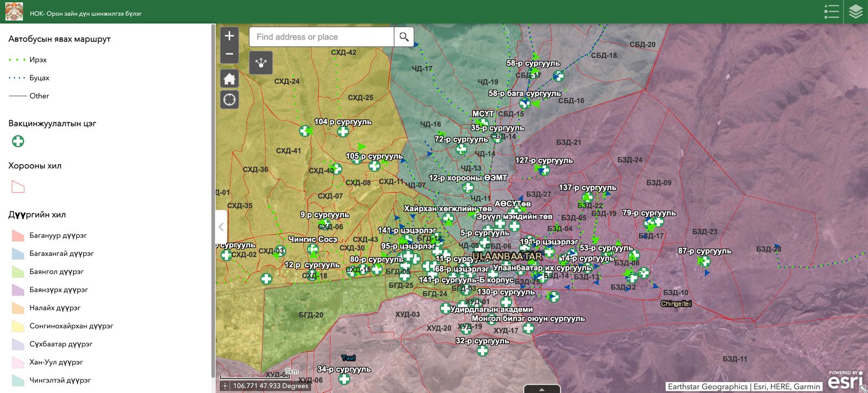Click the app logo in header
This screenshot has width=868, height=393.
click(x=14, y=11)
